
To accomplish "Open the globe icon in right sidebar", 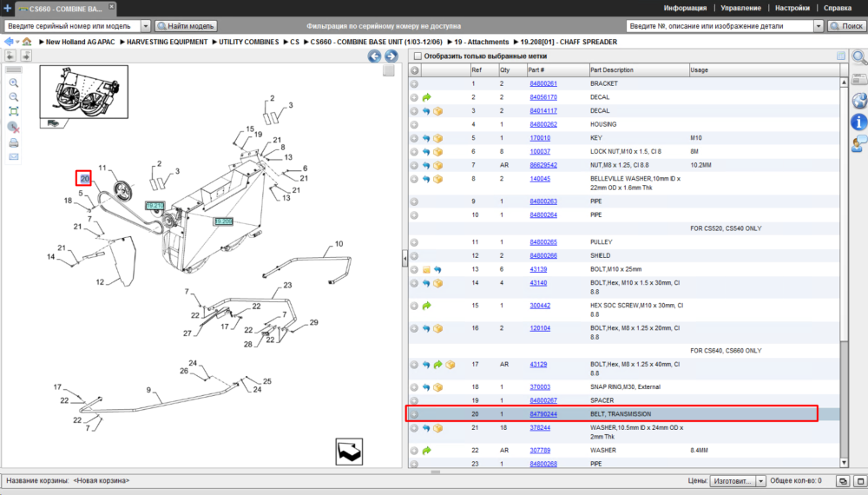I will click(x=859, y=101).
